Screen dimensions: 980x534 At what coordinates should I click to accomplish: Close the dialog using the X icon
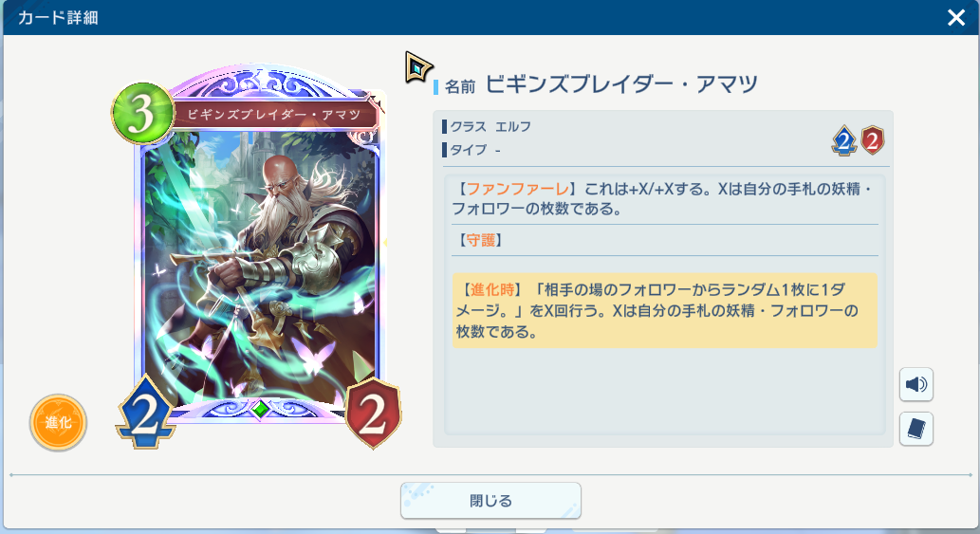[x=955, y=17]
